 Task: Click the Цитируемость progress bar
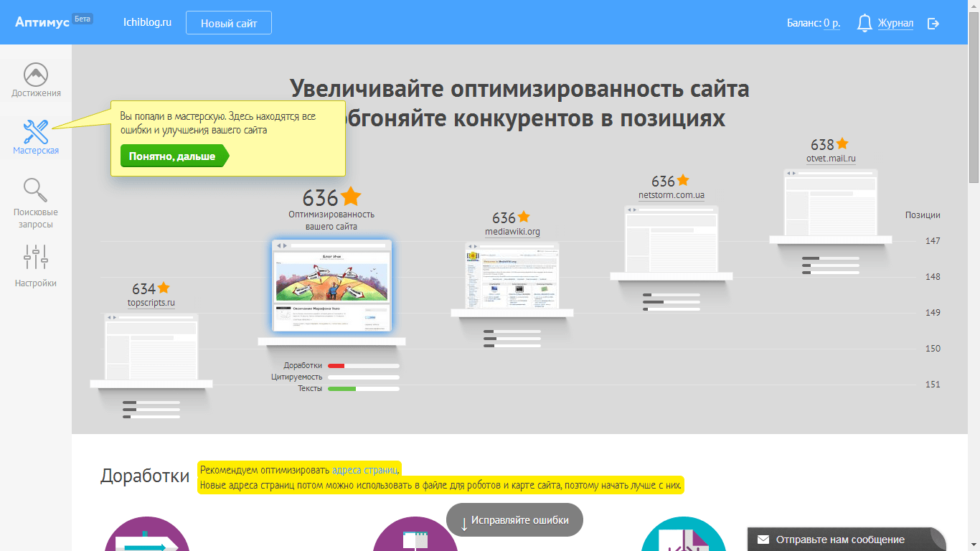tap(364, 377)
